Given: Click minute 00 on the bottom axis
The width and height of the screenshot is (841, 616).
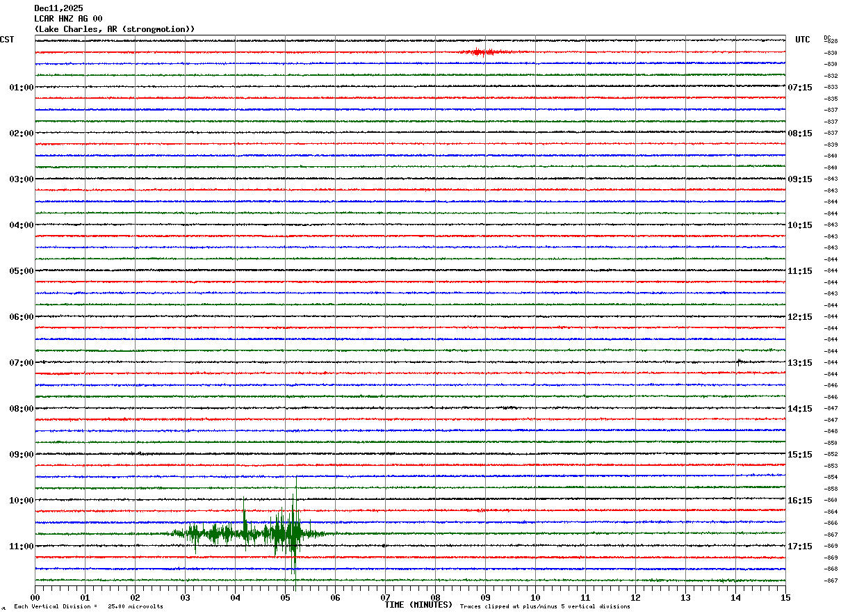Looking at the screenshot, I should [x=35, y=597].
